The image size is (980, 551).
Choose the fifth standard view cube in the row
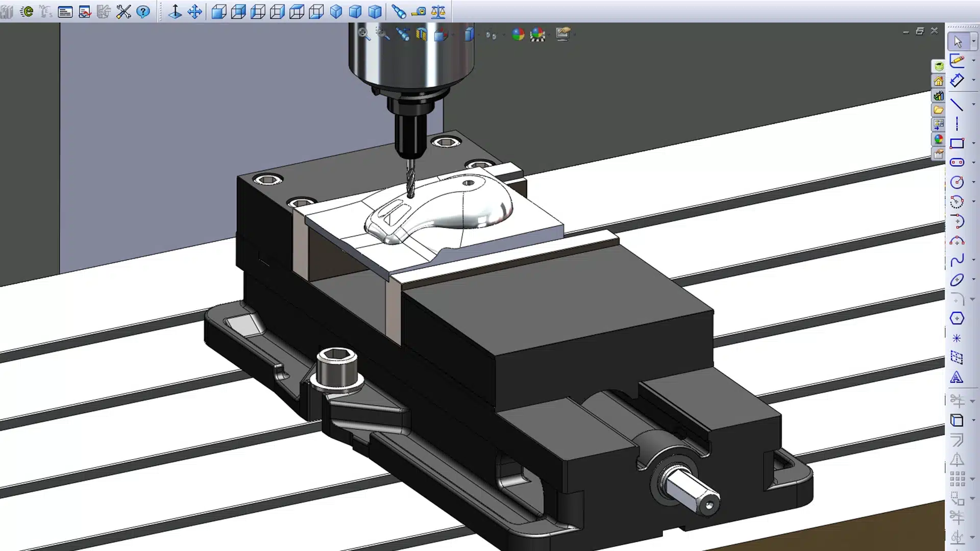coord(297,11)
